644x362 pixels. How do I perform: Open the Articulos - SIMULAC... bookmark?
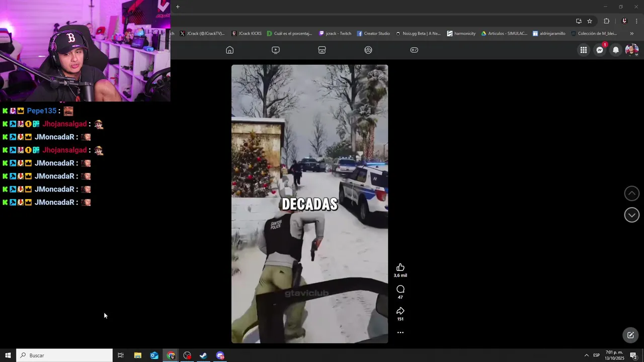pos(504,34)
